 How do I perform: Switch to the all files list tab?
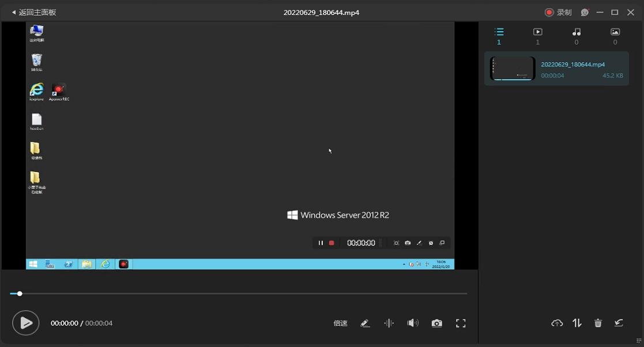point(499,32)
